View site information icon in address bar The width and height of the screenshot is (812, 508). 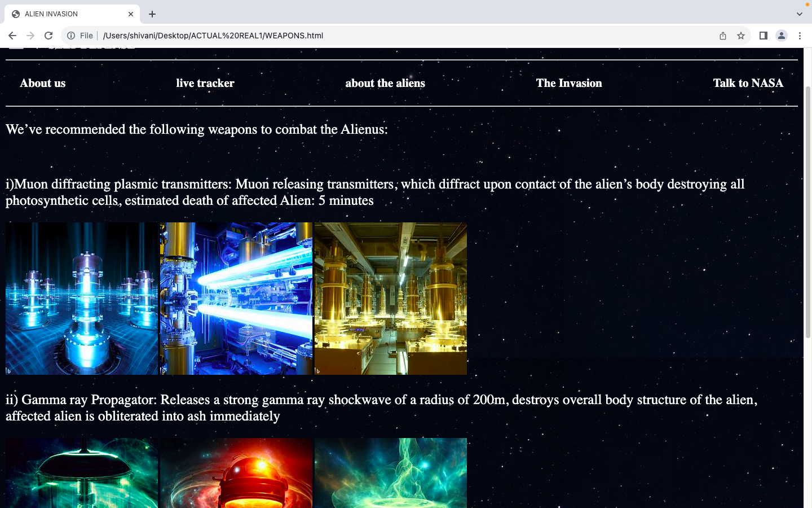pos(71,36)
